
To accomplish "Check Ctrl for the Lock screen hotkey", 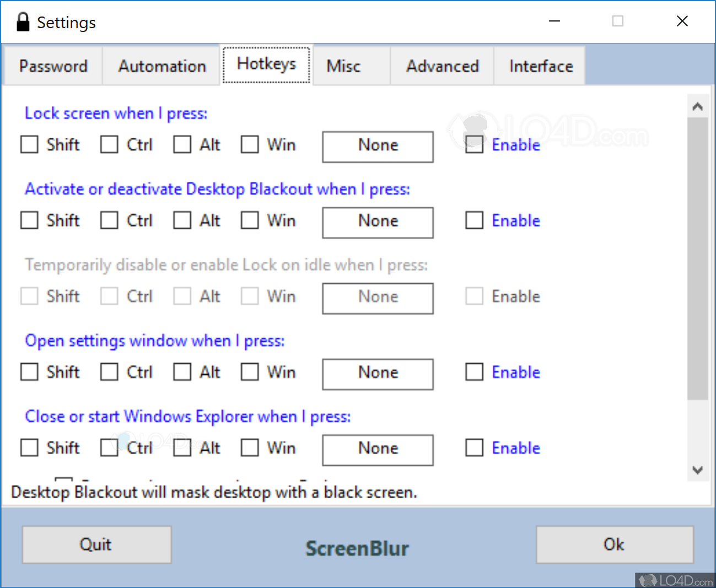I will tap(109, 144).
